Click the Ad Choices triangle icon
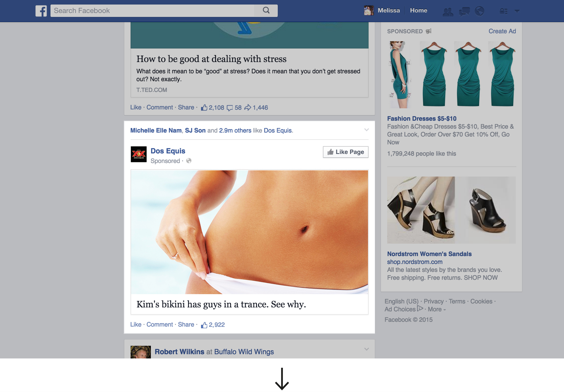This screenshot has width=564, height=392. [x=420, y=309]
